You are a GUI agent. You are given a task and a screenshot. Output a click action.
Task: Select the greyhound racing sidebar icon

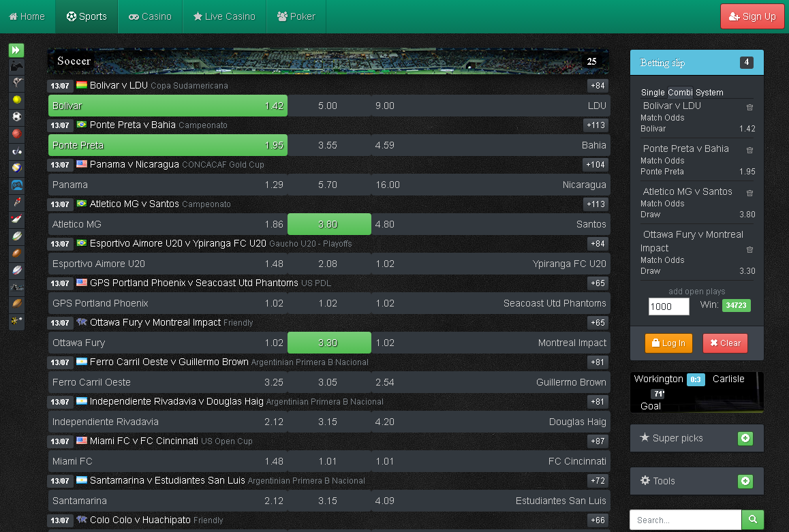pyautogui.click(x=16, y=82)
